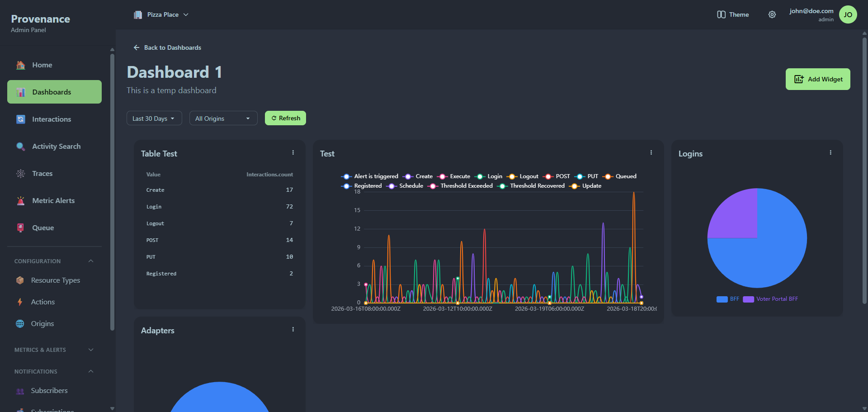Screen dimensions: 868x412
Task: Open the Table Test widget options menu
Action: coord(293,152)
